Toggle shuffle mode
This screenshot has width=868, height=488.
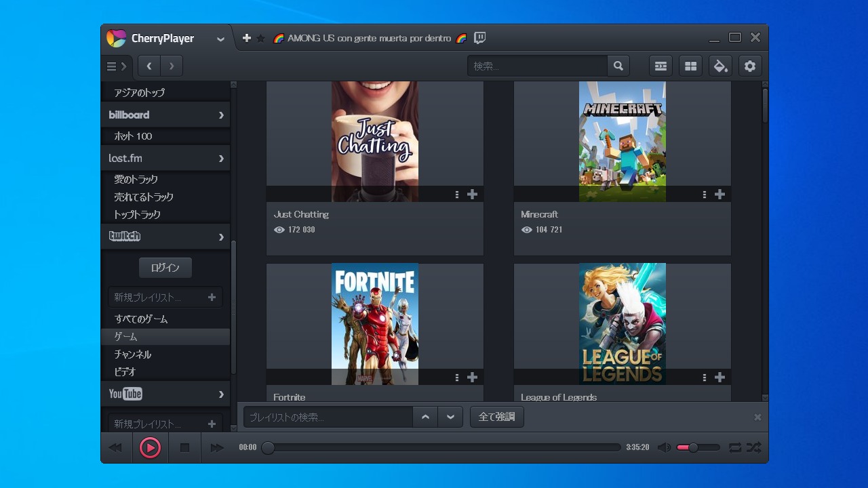754,448
